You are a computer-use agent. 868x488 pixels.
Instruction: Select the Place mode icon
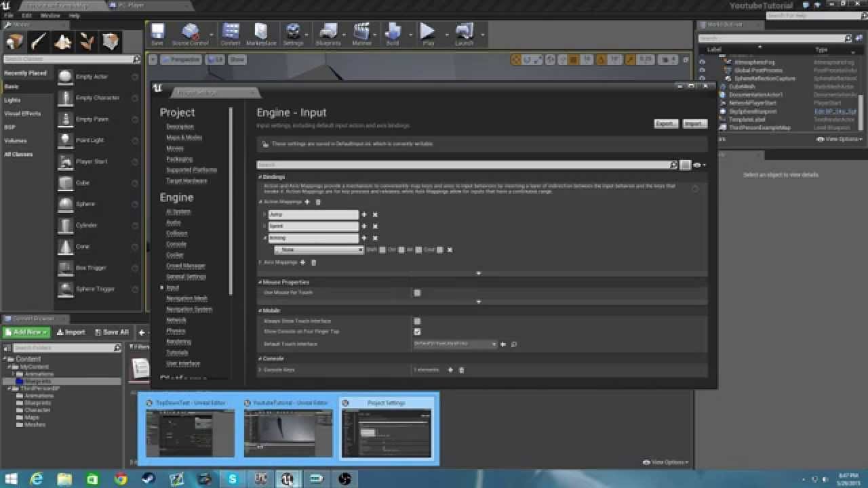pyautogui.click(x=15, y=42)
